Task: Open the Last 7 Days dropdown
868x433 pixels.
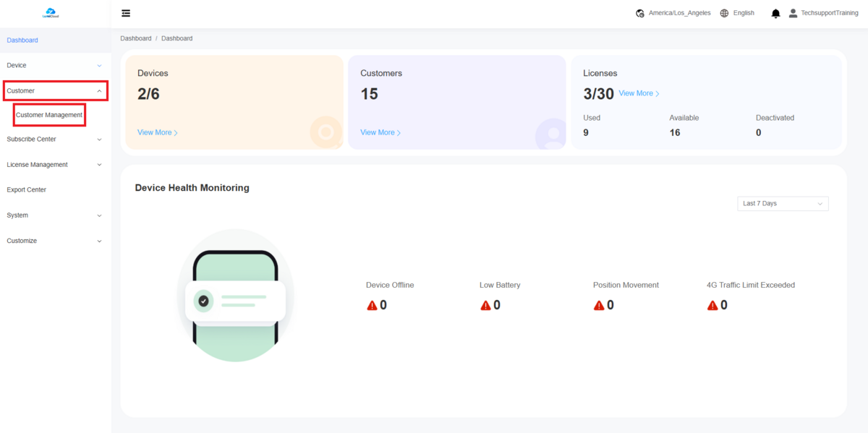Action: pyautogui.click(x=782, y=204)
